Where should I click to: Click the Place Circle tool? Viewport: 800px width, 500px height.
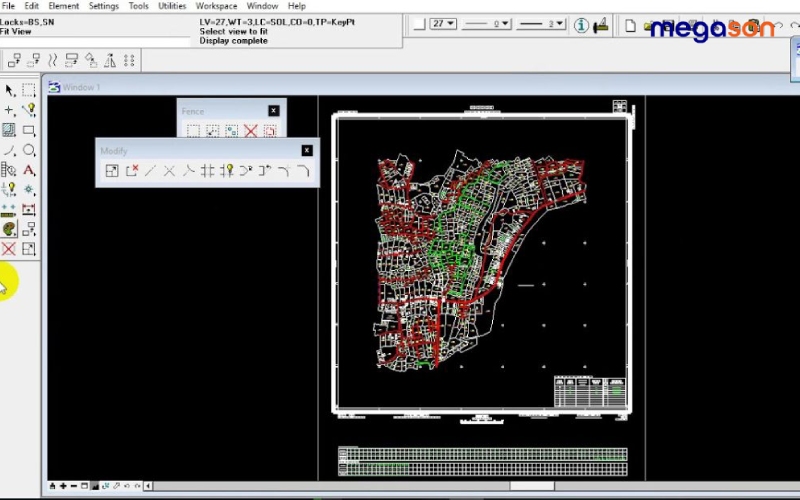point(29,150)
